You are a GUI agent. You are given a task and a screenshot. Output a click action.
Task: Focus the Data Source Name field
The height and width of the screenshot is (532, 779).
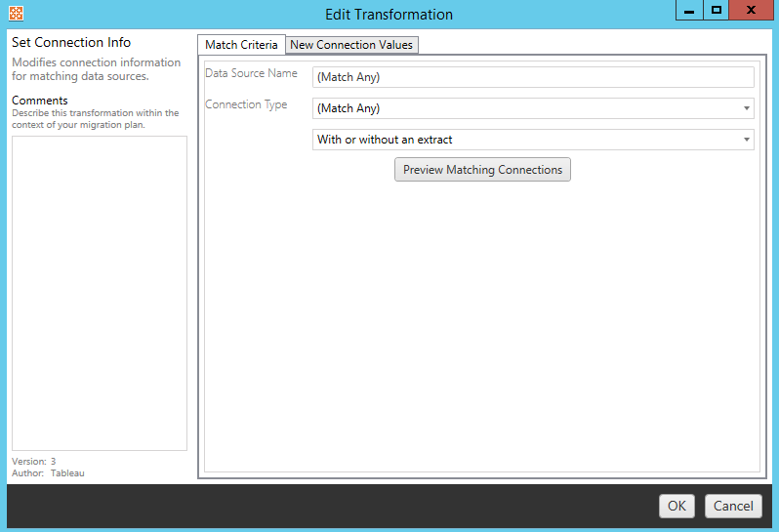[533, 77]
